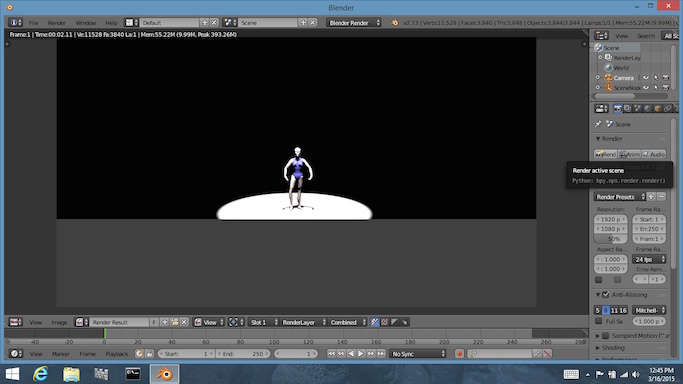Toggle the preview range clock button
Viewport: 683px width, 384px height.
coord(139,354)
